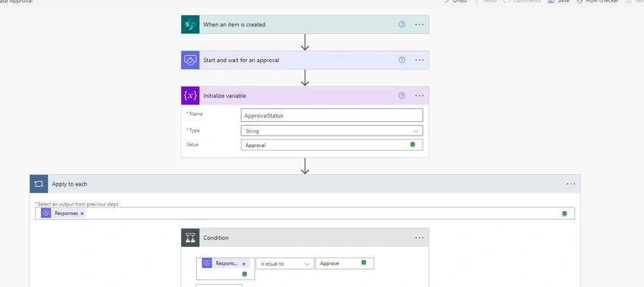The width and height of the screenshot is (644, 287).
Task: Collapse the Condition card header
Action: pos(306,238)
